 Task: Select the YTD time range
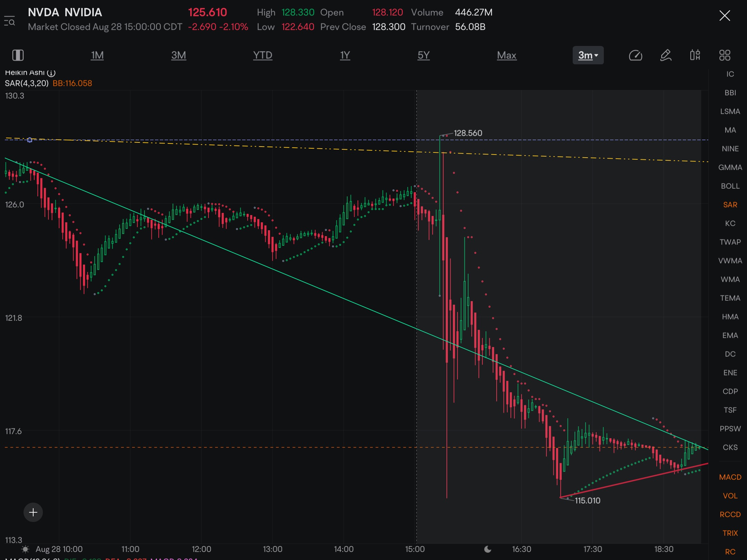click(x=263, y=55)
